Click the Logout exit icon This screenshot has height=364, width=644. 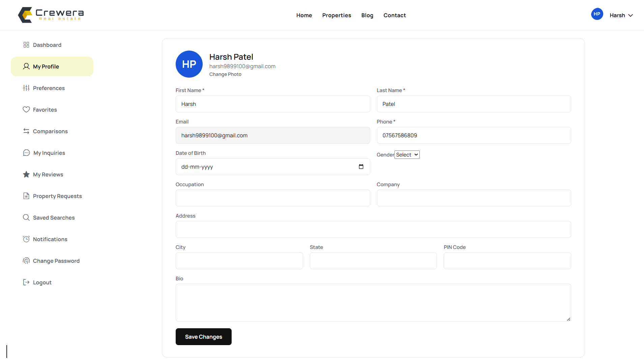26,282
